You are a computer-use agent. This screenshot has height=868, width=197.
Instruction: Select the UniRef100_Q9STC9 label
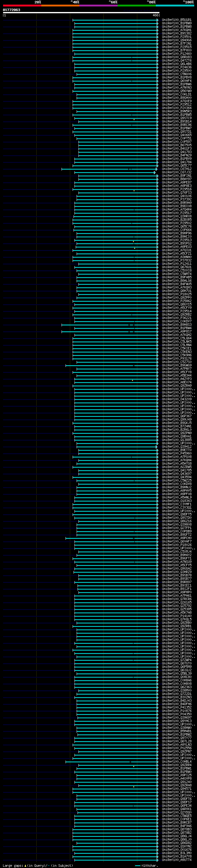coord(176,118)
